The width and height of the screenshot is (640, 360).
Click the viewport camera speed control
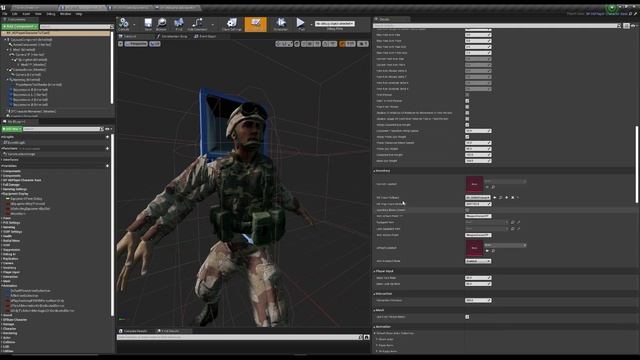coord(363,44)
